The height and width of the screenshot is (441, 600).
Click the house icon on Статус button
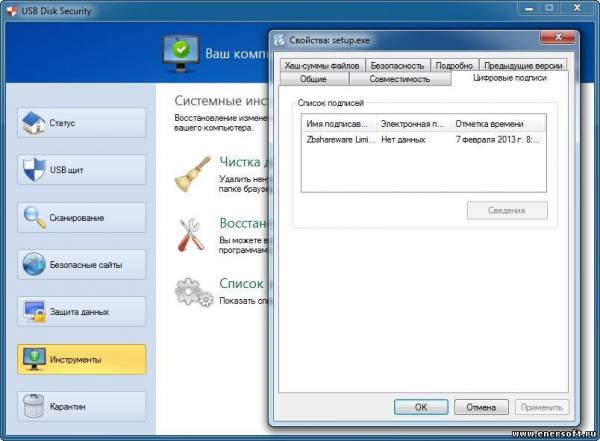[x=33, y=122]
